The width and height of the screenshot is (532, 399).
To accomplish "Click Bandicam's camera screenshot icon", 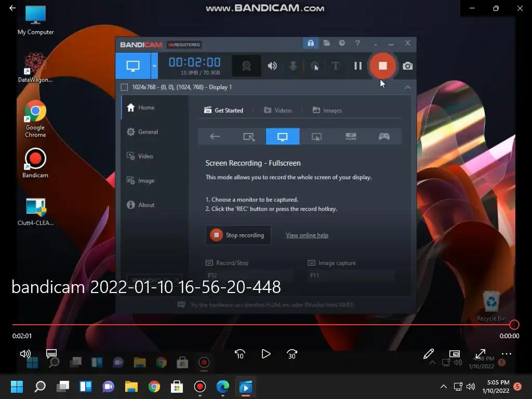I will 407,66.
